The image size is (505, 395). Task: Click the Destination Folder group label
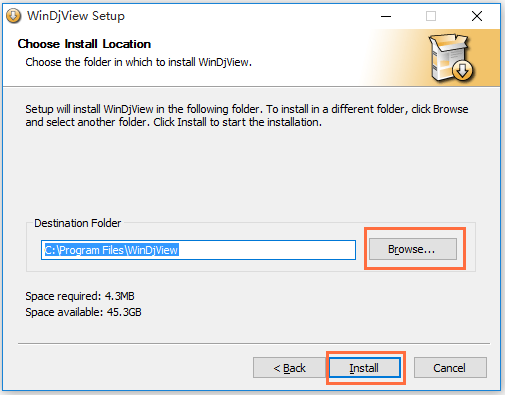pyautogui.click(x=78, y=223)
